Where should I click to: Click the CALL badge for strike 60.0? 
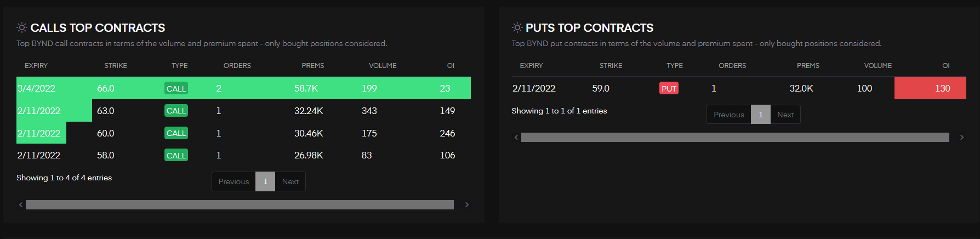click(x=176, y=133)
